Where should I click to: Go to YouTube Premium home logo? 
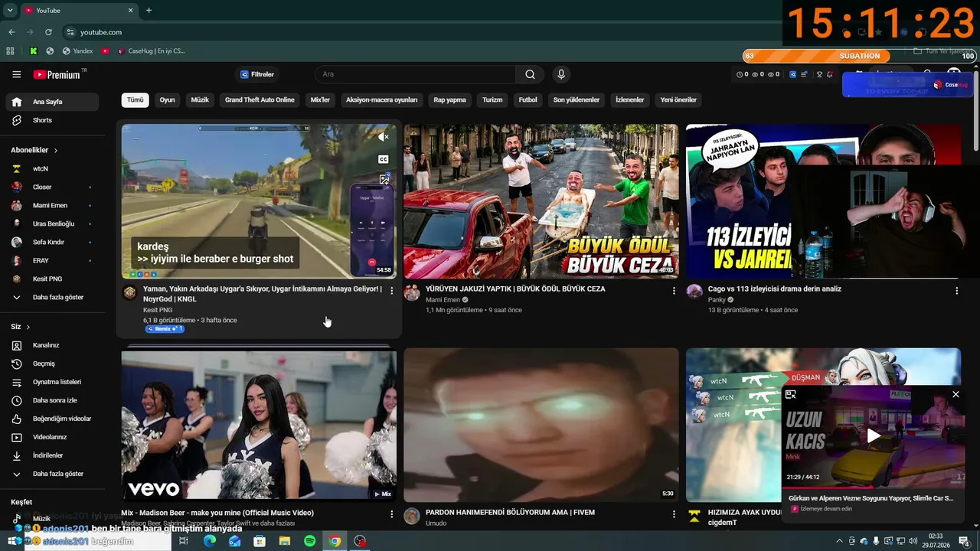click(x=57, y=74)
